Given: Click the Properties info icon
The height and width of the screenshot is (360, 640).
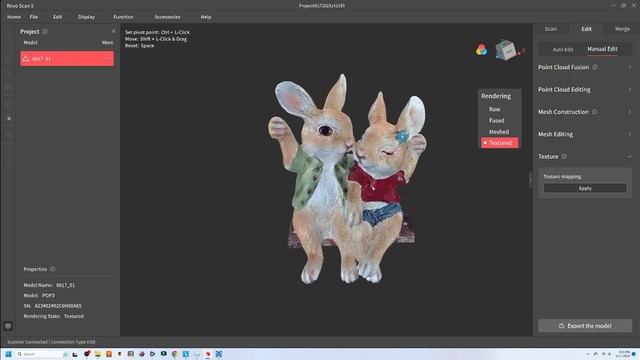Looking at the screenshot, I should (x=52, y=269).
